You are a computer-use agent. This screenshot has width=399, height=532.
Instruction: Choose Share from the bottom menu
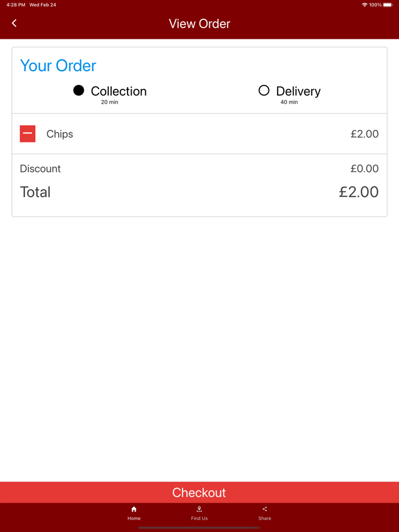(264, 513)
